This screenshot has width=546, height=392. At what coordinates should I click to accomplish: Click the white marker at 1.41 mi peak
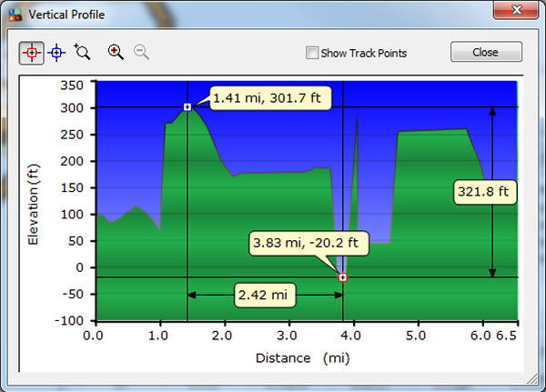[187, 107]
